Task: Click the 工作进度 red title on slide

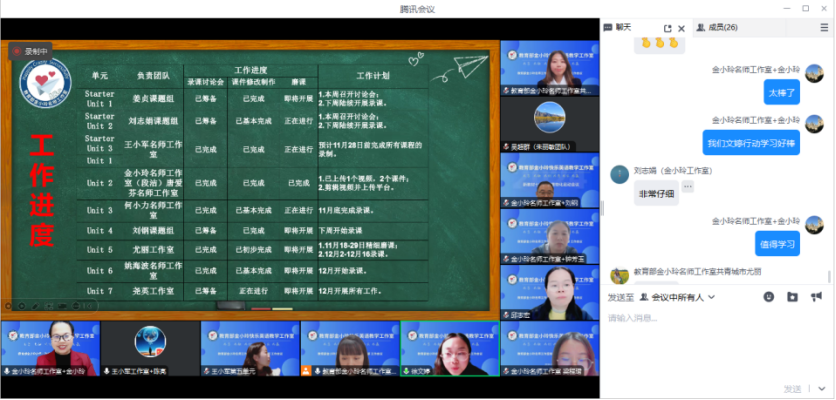Action: pyautogui.click(x=42, y=190)
